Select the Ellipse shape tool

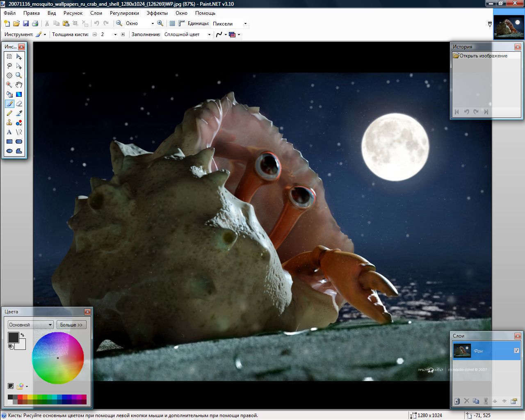point(9,151)
